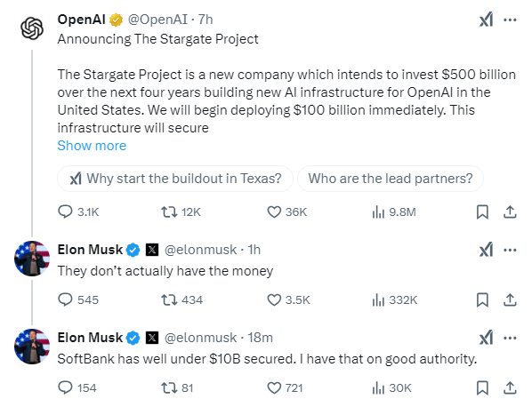Open more options on OpenAI's post
The width and height of the screenshot is (532, 407).
510,20
